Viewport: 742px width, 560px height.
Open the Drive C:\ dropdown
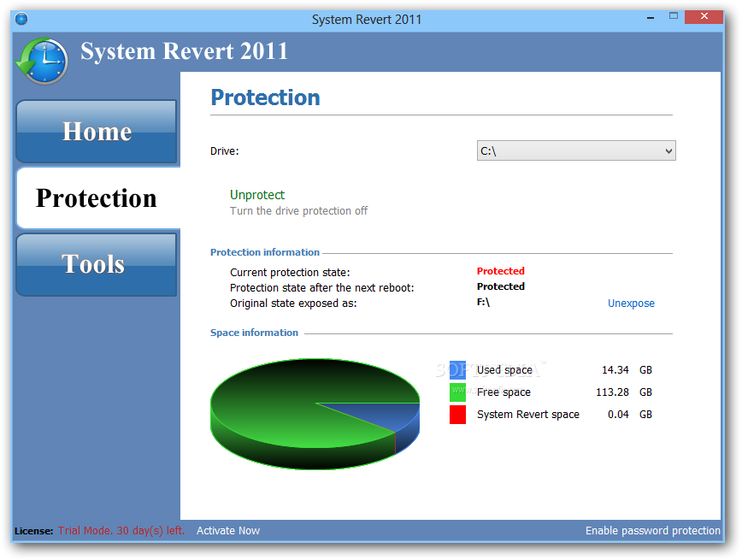point(576,151)
